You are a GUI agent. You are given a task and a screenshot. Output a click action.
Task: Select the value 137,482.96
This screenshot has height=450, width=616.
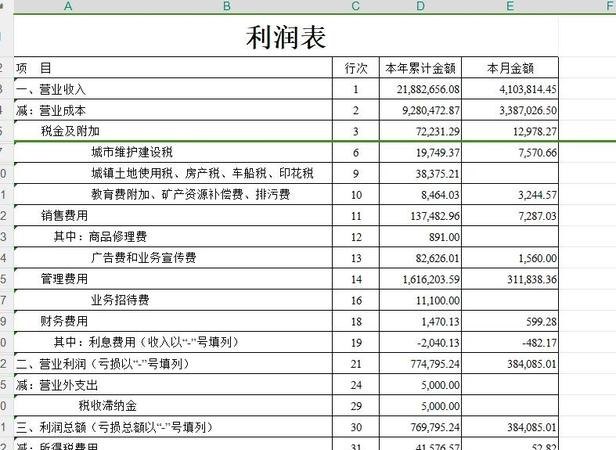tap(435, 216)
